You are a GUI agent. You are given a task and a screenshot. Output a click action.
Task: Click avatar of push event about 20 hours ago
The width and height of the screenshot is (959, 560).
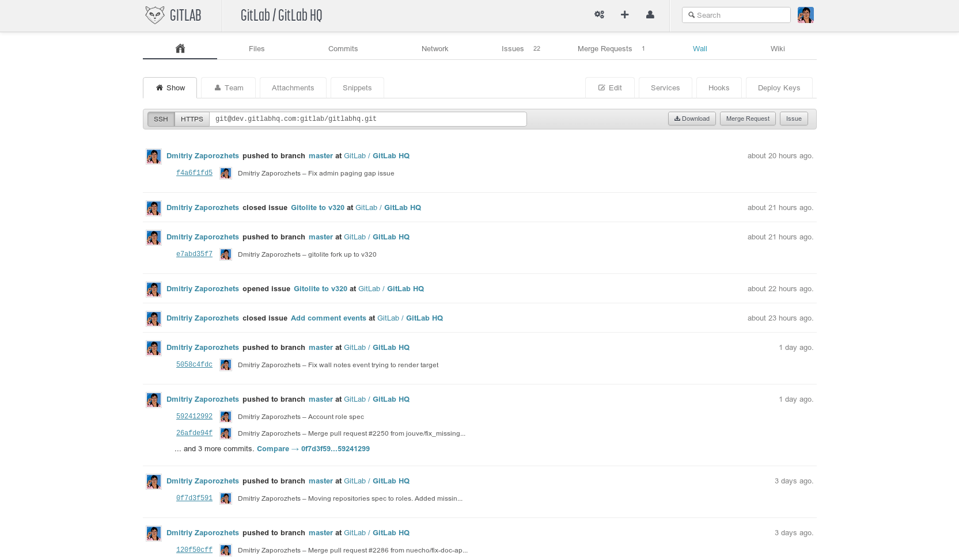coord(154,157)
